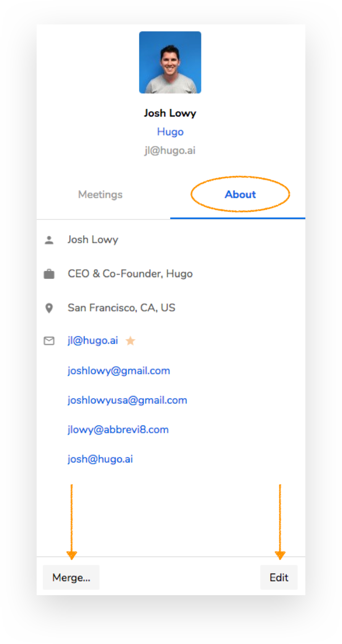
Task: Click the San Francisco, CA, US text
Action: pos(122,308)
